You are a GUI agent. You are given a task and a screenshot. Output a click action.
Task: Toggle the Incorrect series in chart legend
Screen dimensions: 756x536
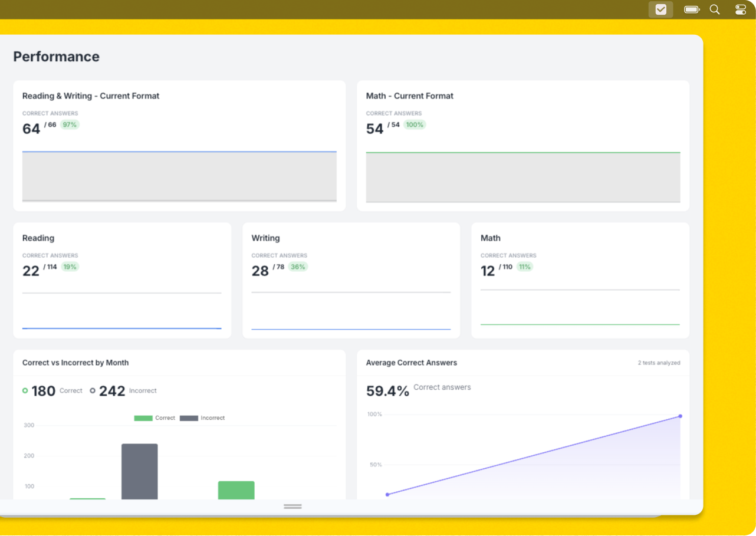click(202, 418)
